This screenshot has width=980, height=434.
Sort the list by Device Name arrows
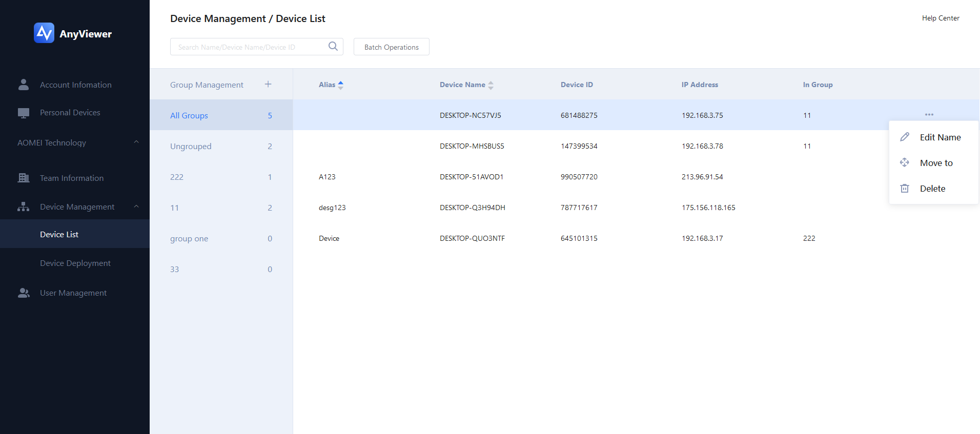click(x=491, y=85)
